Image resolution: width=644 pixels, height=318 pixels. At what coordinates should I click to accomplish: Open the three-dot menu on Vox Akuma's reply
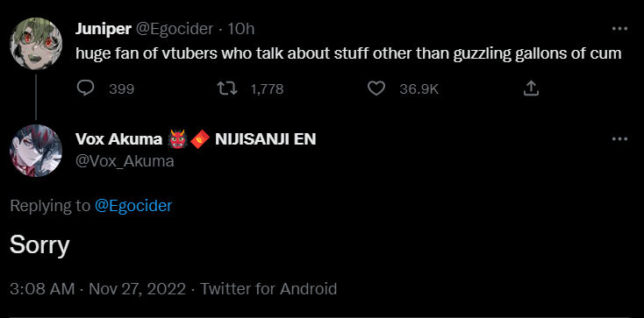(619, 139)
